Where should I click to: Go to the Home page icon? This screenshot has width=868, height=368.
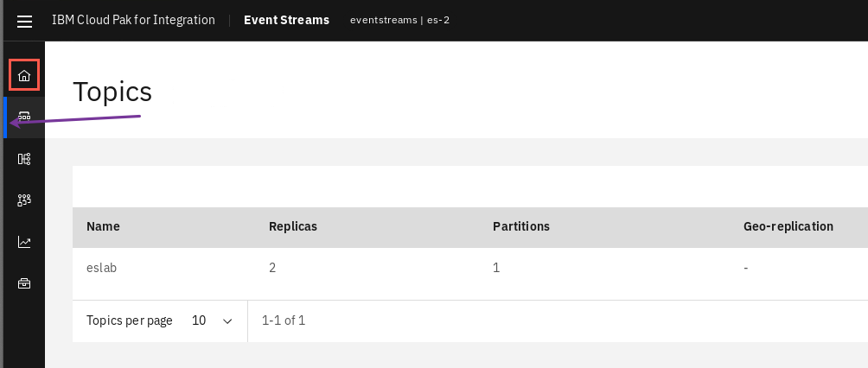tap(24, 75)
